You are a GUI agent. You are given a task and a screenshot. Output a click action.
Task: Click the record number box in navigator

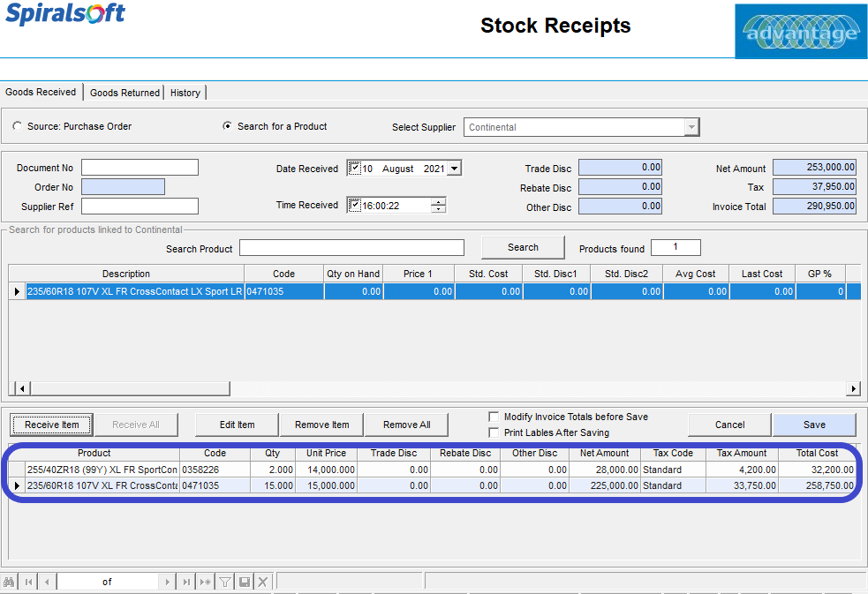point(108,582)
